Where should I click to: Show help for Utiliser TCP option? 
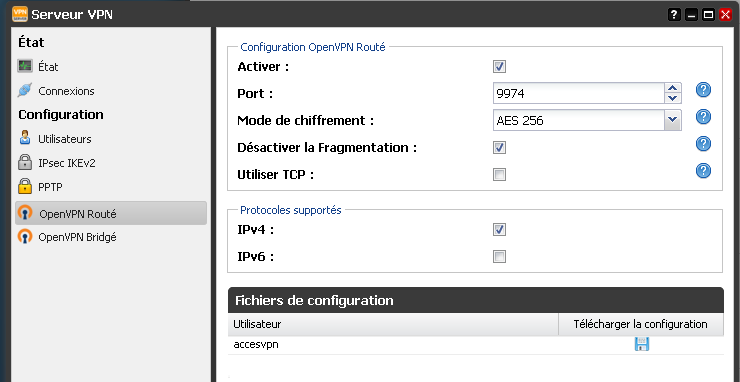[x=703, y=170]
